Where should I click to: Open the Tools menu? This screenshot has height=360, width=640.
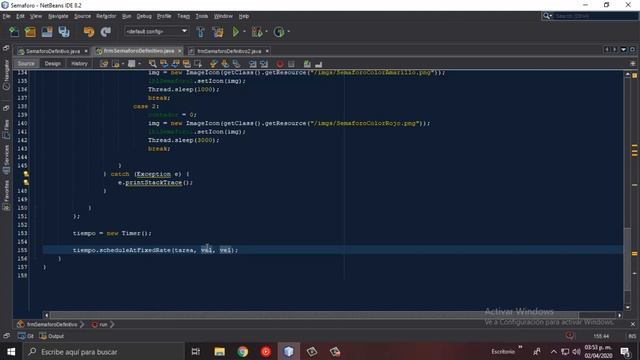202,16
